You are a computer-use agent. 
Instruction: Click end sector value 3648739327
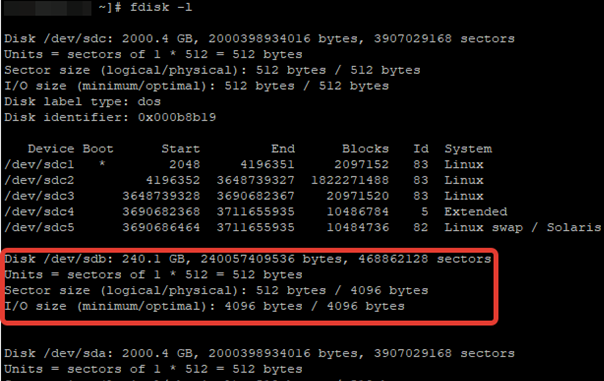point(255,180)
